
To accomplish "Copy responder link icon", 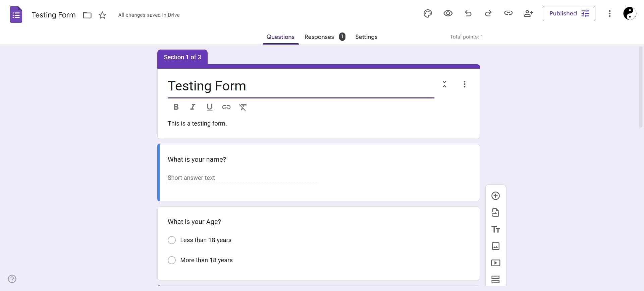I will [x=508, y=13].
